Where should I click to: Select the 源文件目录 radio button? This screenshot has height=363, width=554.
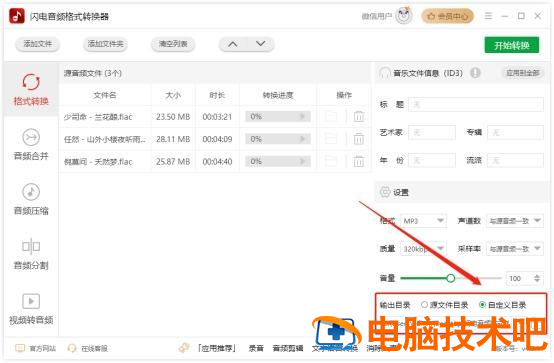click(424, 305)
